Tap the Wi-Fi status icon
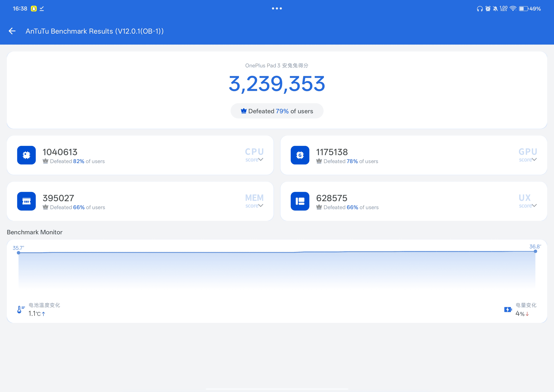This screenshot has height=392, width=554. (x=513, y=9)
